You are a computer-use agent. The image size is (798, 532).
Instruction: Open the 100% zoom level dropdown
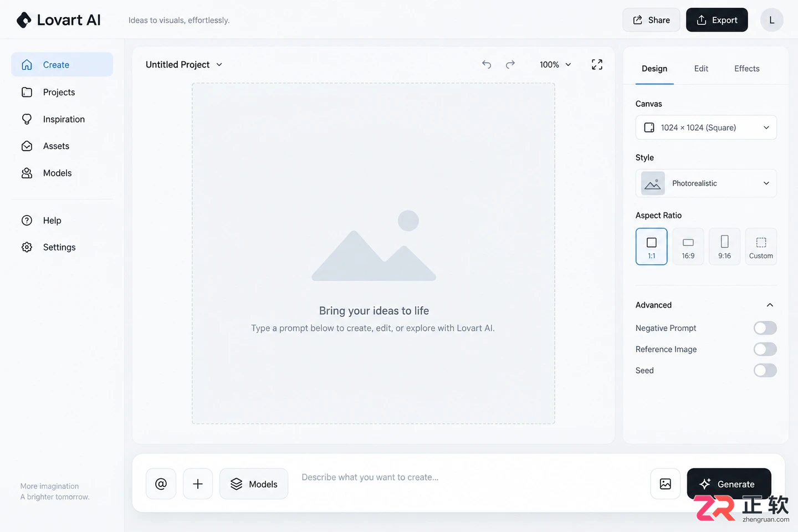pos(555,65)
